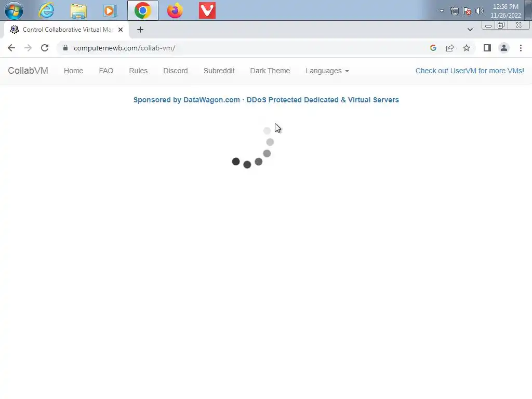The height and width of the screenshot is (399, 532).
Task: Open the Subreddit link
Action: point(219,71)
